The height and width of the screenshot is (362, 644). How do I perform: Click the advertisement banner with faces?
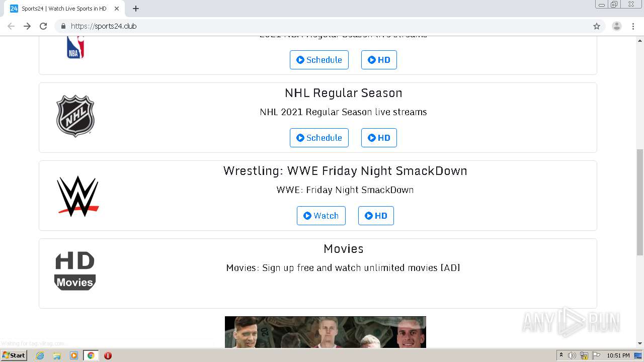[326, 332]
